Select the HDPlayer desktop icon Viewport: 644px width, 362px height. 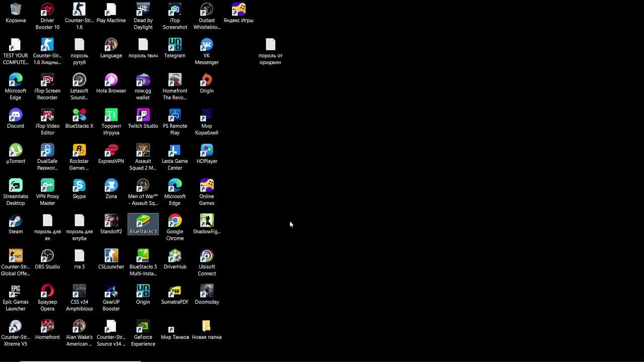[207, 154]
